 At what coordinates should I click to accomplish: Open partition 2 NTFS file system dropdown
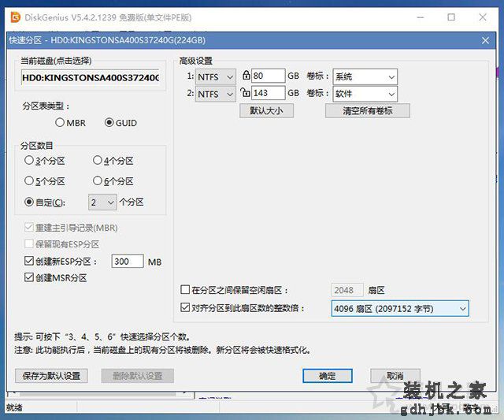point(216,95)
